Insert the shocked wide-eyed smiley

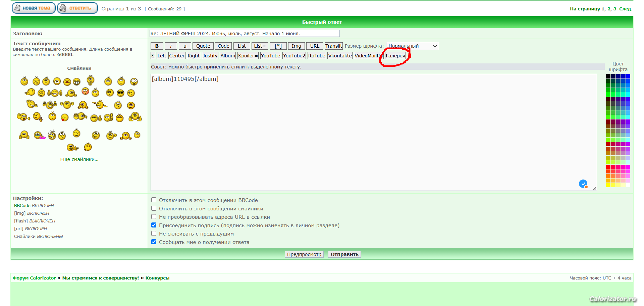coord(134,82)
